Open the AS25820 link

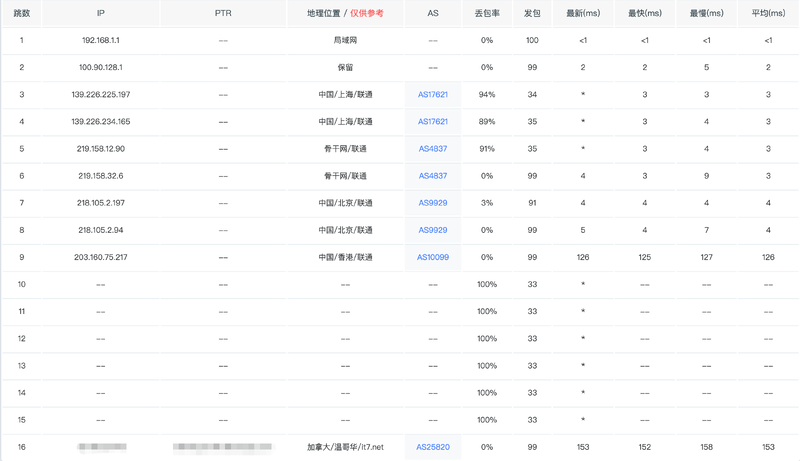click(433, 447)
